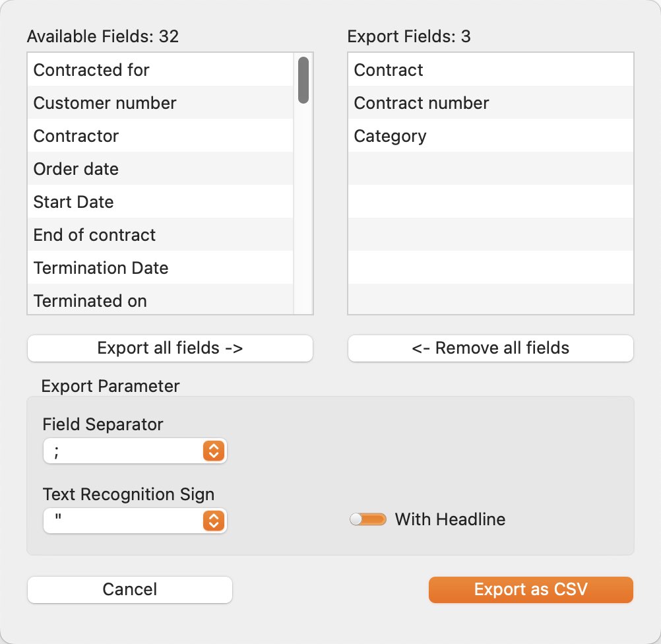Cancel the export dialog
This screenshot has width=661, height=644.
(130, 590)
